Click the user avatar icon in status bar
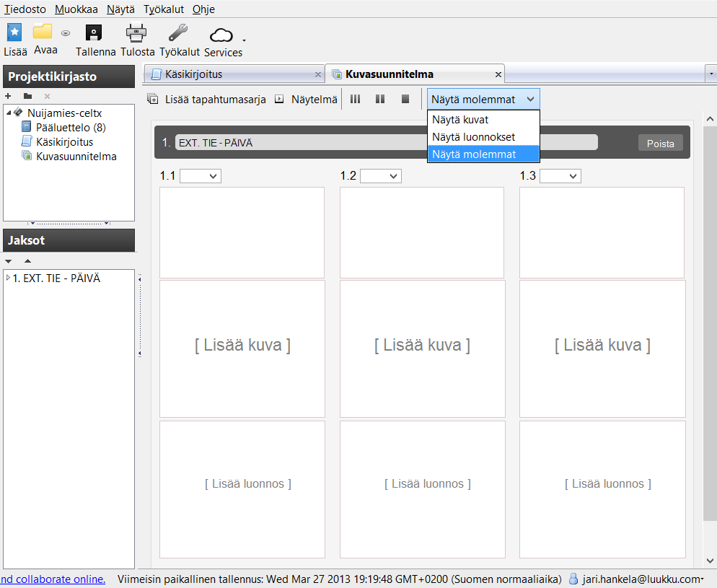717x588 pixels. pyautogui.click(x=573, y=579)
